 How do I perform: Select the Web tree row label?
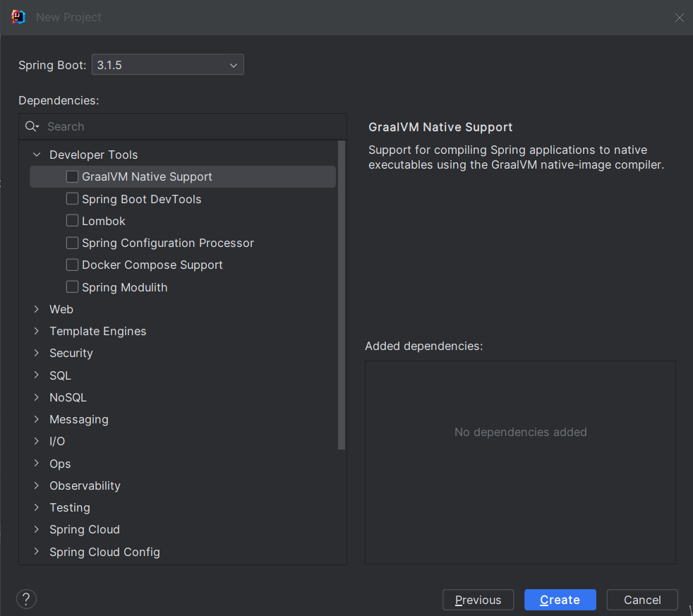[x=61, y=309]
